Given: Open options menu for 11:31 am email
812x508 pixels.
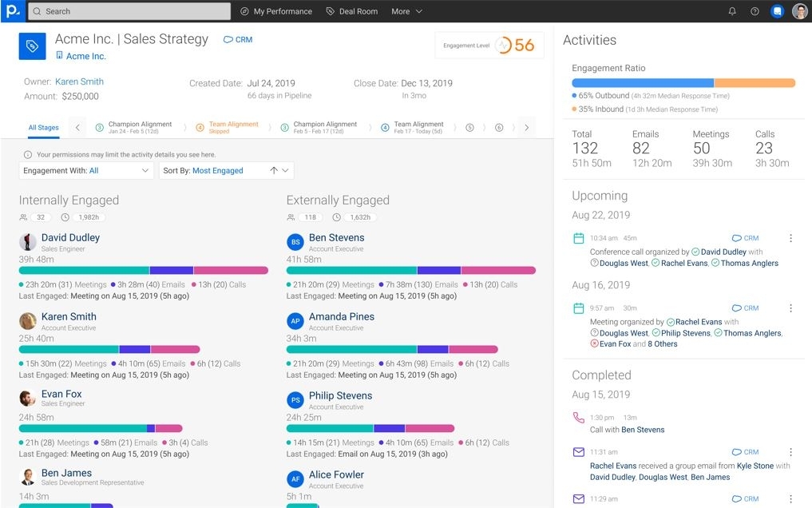Looking at the screenshot, I should coord(790,452).
